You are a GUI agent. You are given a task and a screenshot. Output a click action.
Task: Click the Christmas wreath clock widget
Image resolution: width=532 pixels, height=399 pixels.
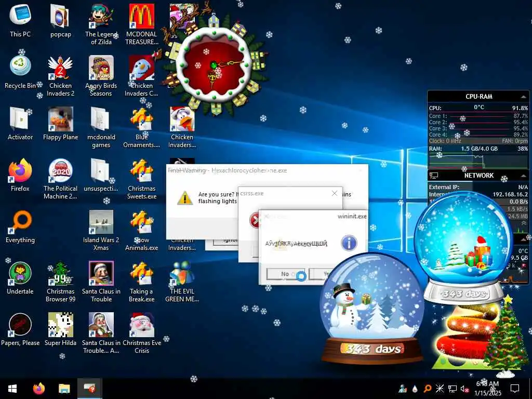pyautogui.click(x=215, y=65)
